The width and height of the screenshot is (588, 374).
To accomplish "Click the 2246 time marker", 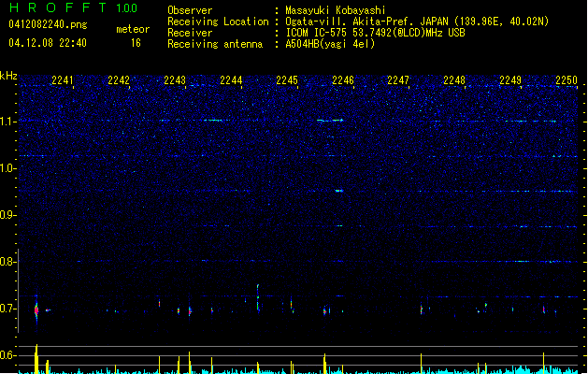I will (x=343, y=80).
